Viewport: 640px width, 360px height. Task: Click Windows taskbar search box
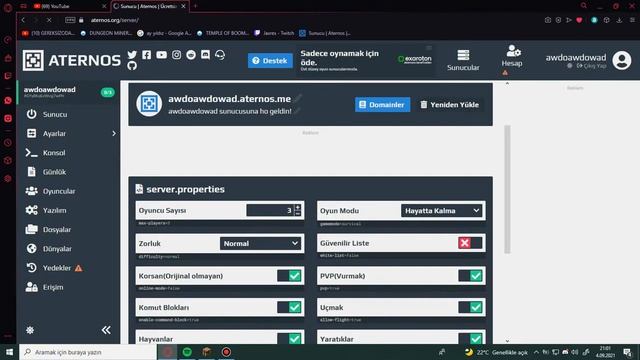click(x=88, y=352)
